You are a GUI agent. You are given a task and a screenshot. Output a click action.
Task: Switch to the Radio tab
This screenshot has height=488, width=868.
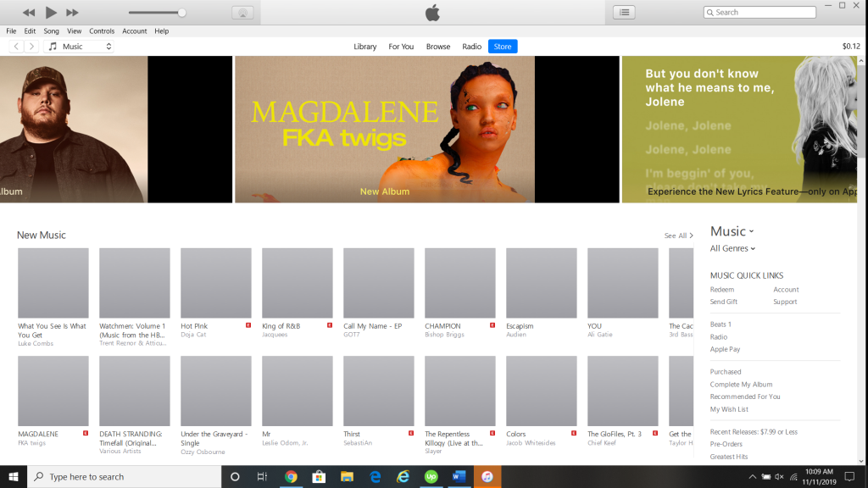471,47
